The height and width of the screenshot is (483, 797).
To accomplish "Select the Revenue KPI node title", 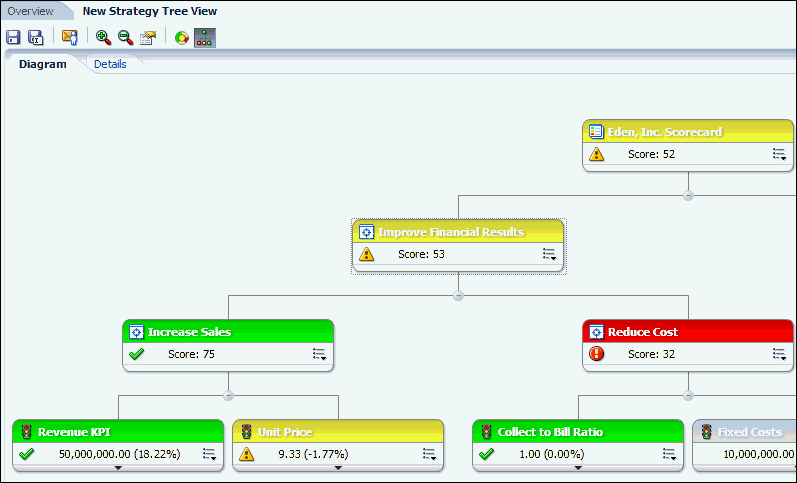I will tap(74, 432).
